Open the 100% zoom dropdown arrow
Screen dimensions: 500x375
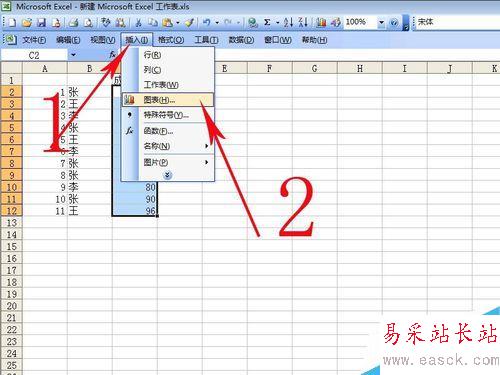(381, 22)
